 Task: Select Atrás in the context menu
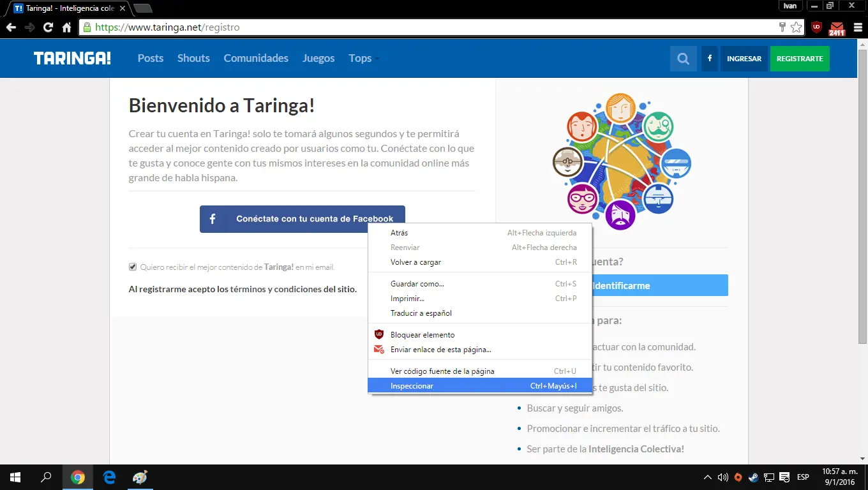click(x=480, y=233)
